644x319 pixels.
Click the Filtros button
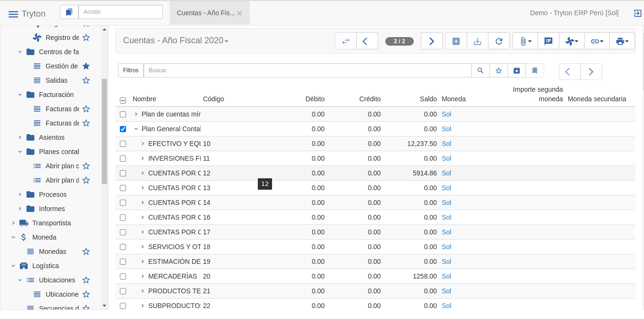click(131, 70)
